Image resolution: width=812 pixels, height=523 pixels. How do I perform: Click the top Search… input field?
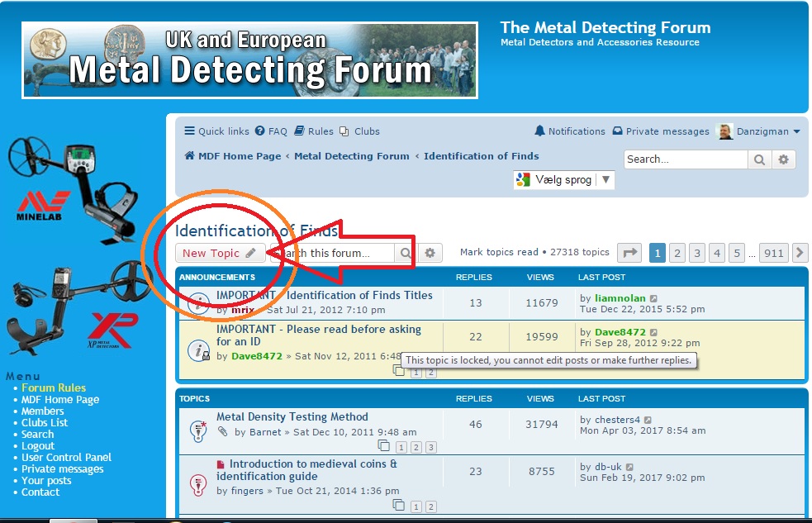[x=686, y=159]
